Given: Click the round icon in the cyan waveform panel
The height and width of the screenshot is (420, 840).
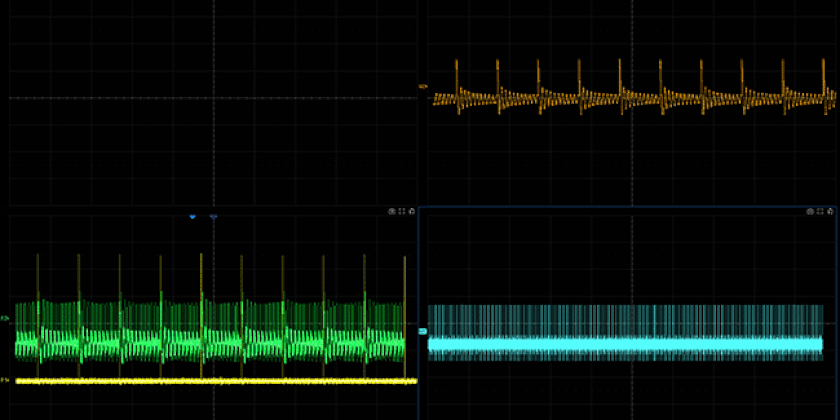Looking at the screenshot, I should 811,212.
